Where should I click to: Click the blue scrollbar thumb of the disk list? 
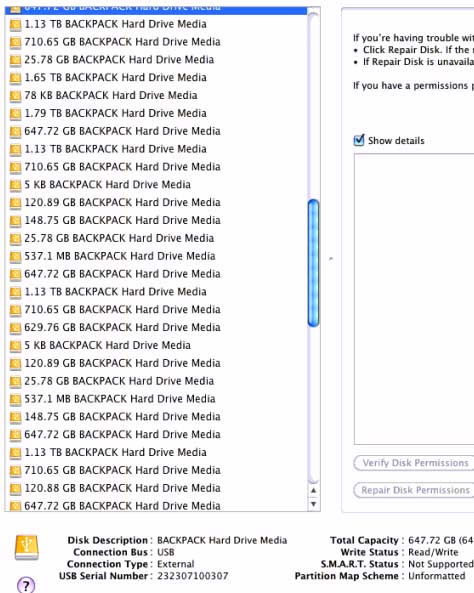click(x=314, y=263)
